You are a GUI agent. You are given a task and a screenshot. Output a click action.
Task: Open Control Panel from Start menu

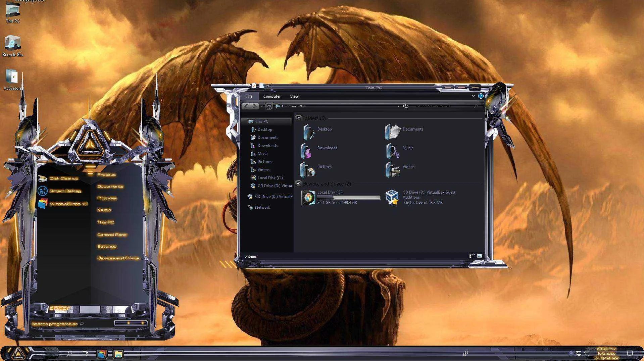pyautogui.click(x=112, y=235)
